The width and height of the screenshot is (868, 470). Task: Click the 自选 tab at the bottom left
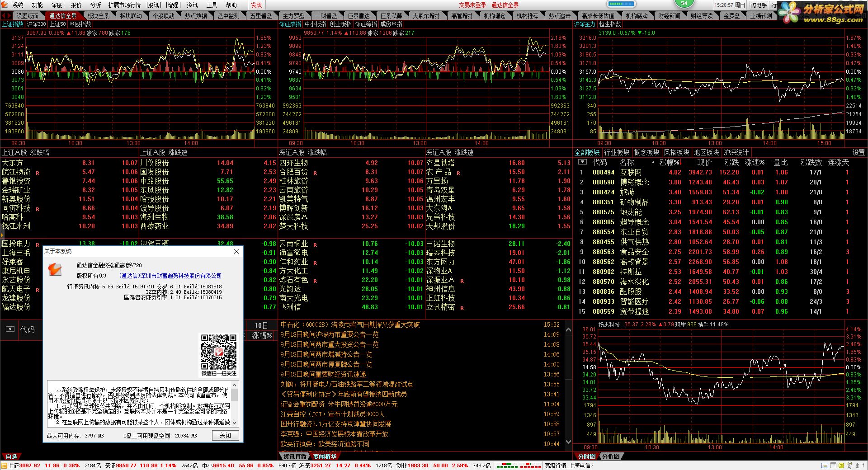click(11, 456)
